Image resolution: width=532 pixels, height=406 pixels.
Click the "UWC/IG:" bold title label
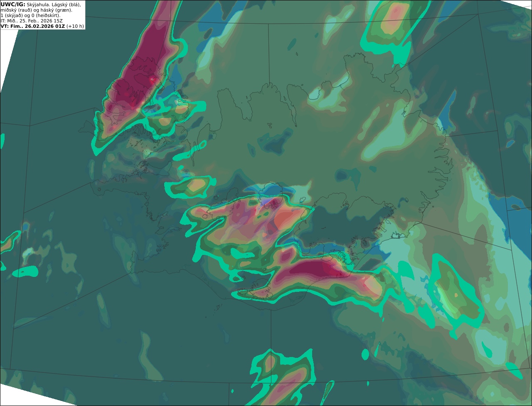pyautogui.click(x=13, y=5)
